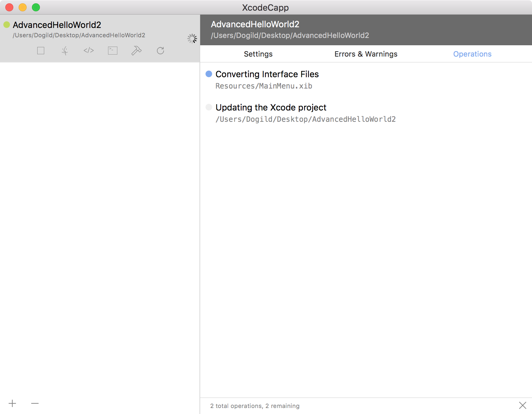Open project in Xcode hammer icon
Viewport: 532px width, 414px height.
(x=136, y=51)
